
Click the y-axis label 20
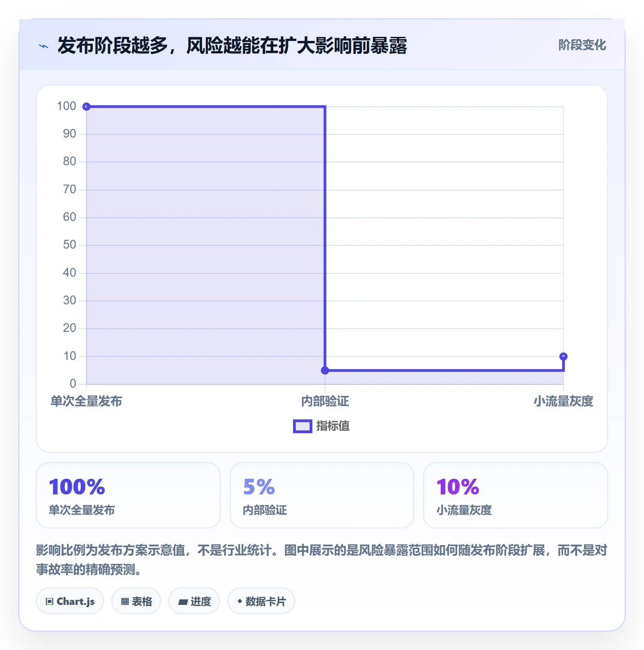tap(70, 328)
